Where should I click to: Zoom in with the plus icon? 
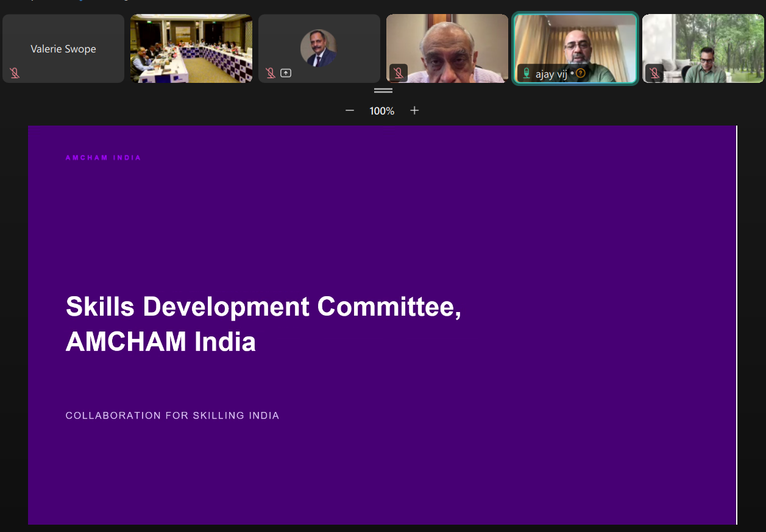[414, 110]
